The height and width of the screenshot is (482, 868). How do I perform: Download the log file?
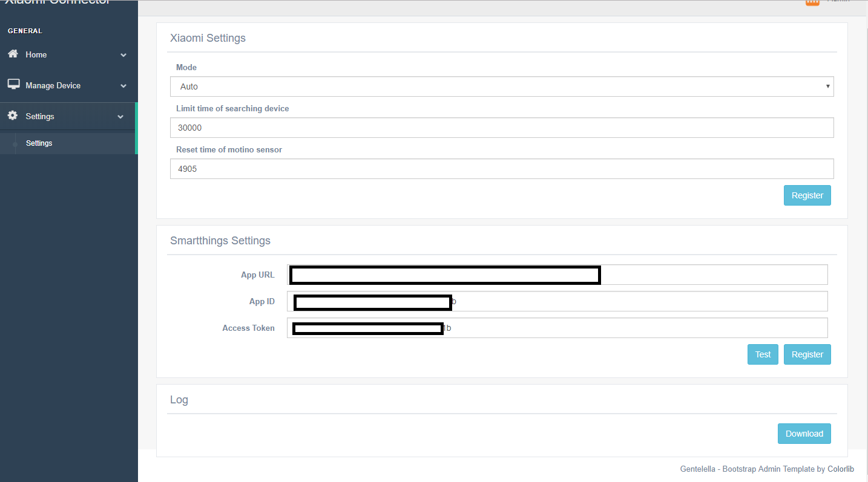click(804, 434)
